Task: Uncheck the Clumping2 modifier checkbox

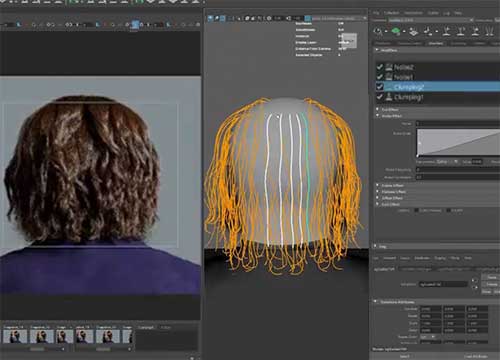Action: (x=380, y=87)
